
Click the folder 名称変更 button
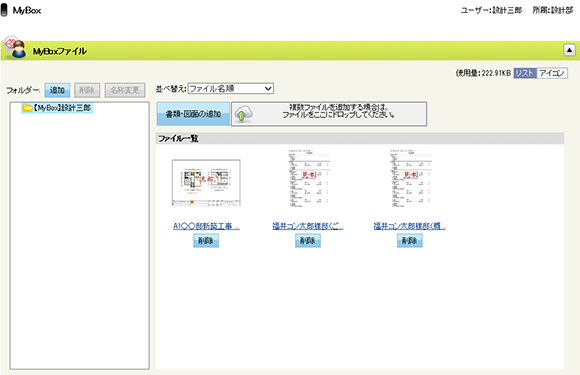(125, 90)
